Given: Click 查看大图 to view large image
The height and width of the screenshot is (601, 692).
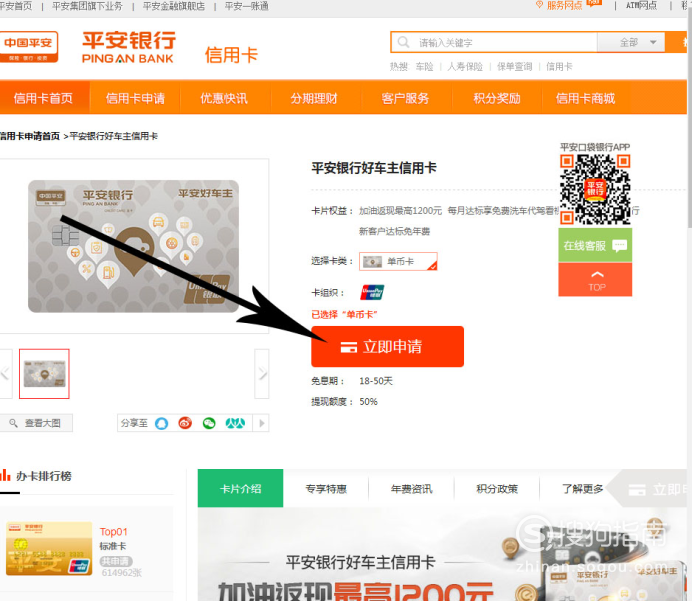Looking at the screenshot, I should [x=36, y=423].
